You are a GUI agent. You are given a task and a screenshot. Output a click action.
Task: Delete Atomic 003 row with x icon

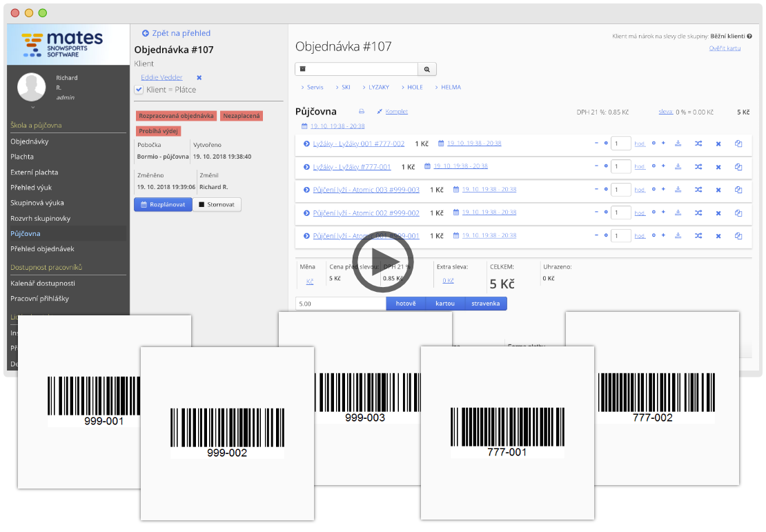coord(718,190)
